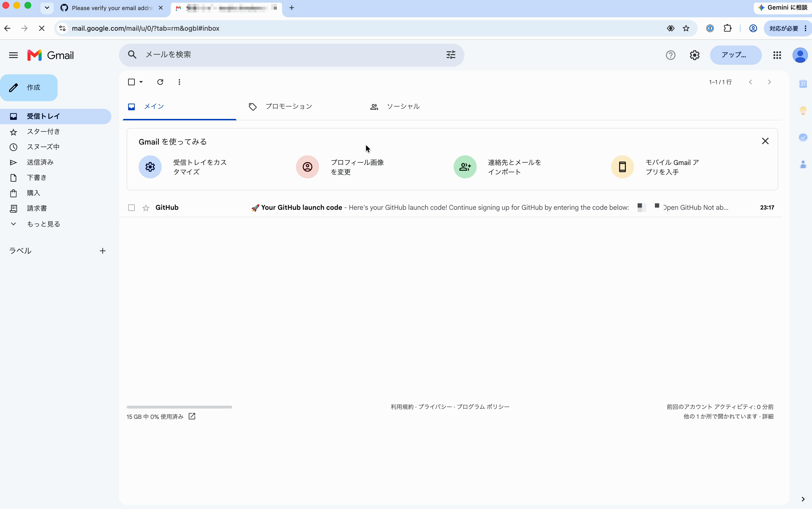Image resolution: width=812 pixels, height=509 pixels.
Task: Open 受信トレイ in the sidebar
Action: 56,117
